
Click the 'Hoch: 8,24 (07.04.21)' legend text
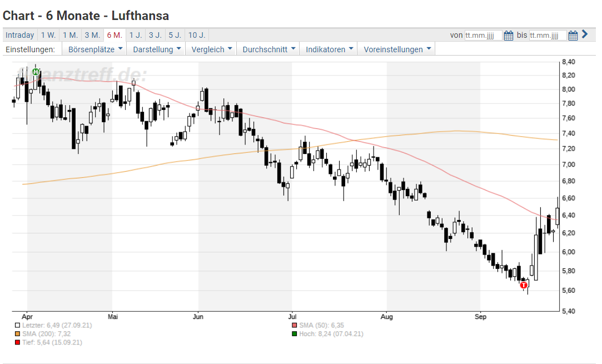[331, 333]
